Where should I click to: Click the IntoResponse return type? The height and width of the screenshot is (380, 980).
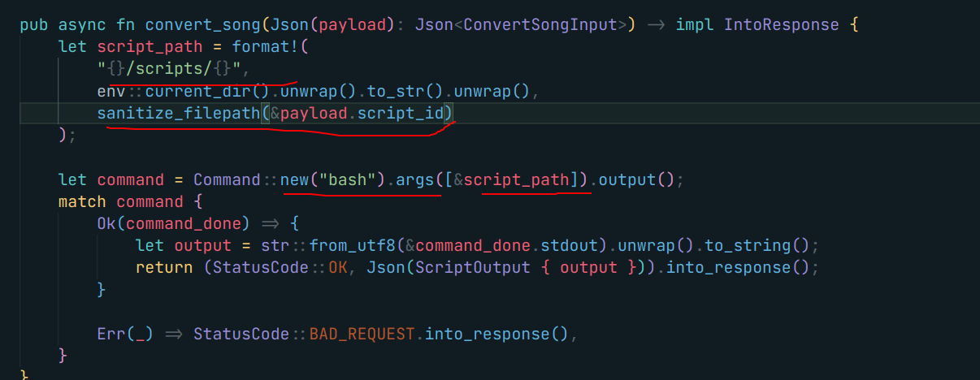pos(781,24)
